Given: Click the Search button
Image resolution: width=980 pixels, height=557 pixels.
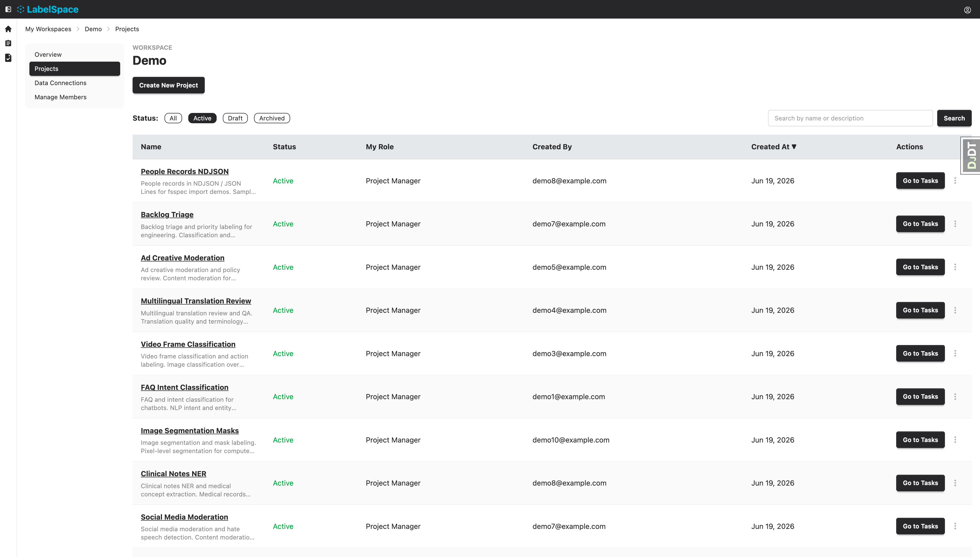Looking at the screenshot, I should pos(954,118).
